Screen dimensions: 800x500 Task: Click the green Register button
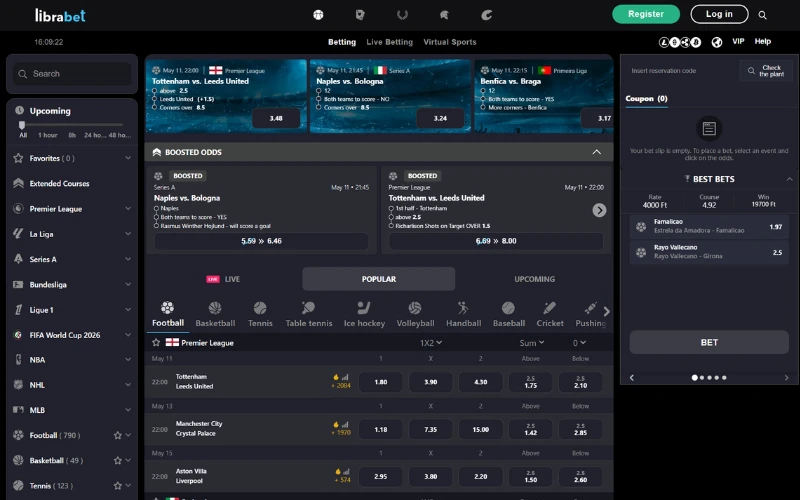click(x=646, y=14)
